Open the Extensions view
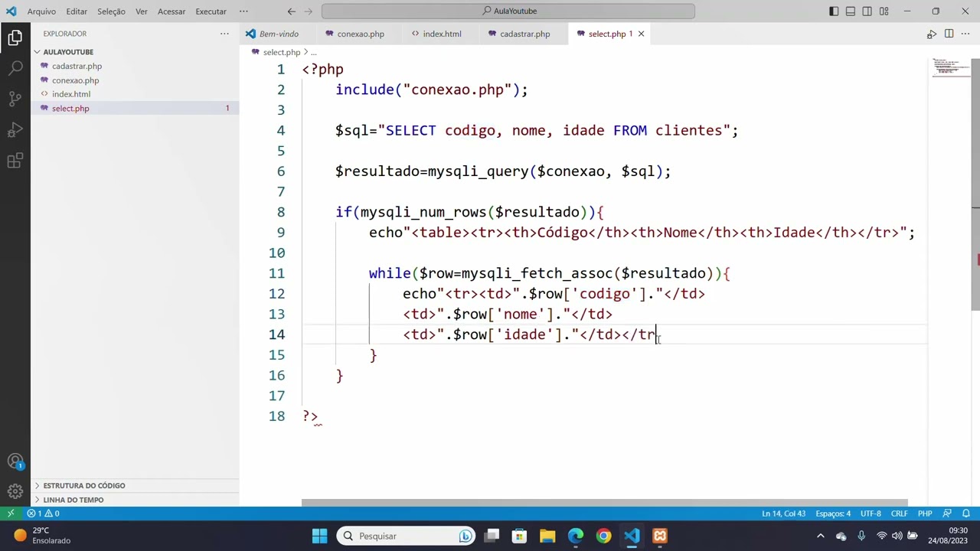Image resolution: width=980 pixels, height=551 pixels. tap(15, 161)
